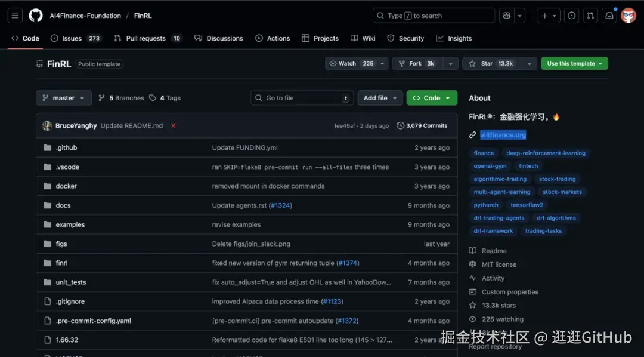This screenshot has width=644, height=357.
Task: Select the deep-reinforcement-learning topic tag
Action: [x=546, y=153]
